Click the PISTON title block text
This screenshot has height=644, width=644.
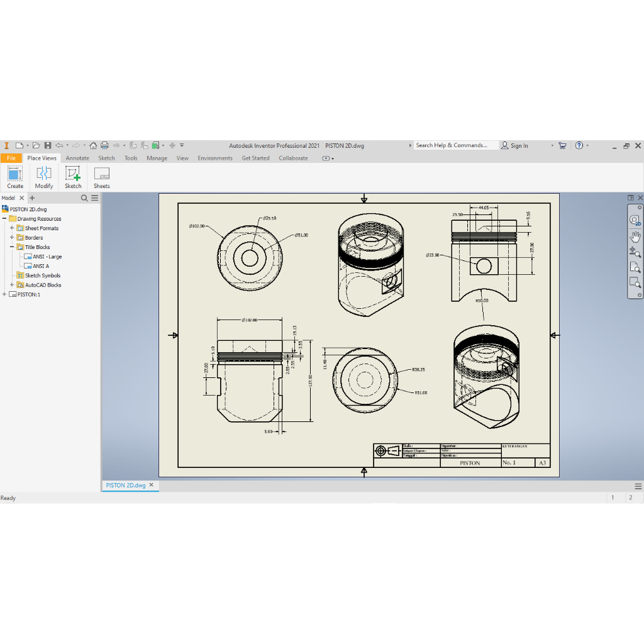[470, 463]
